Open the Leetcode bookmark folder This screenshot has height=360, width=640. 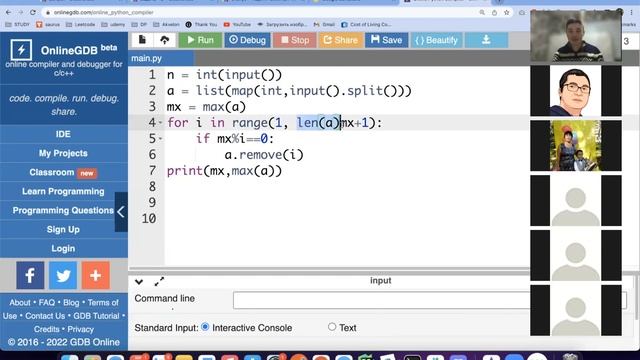point(80,24)
